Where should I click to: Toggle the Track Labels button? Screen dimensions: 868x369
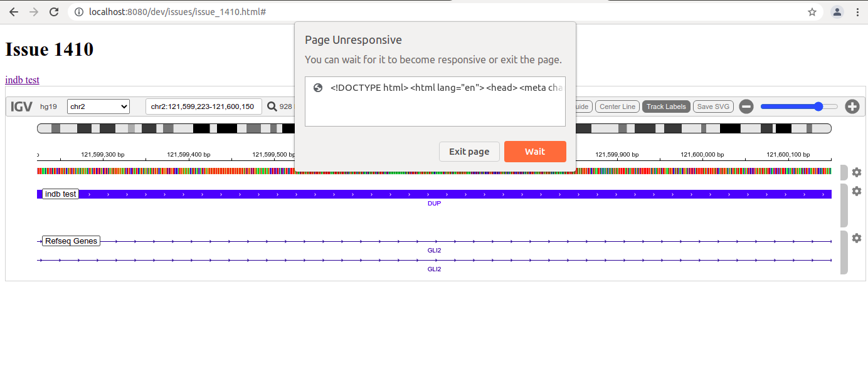[666, 106]
